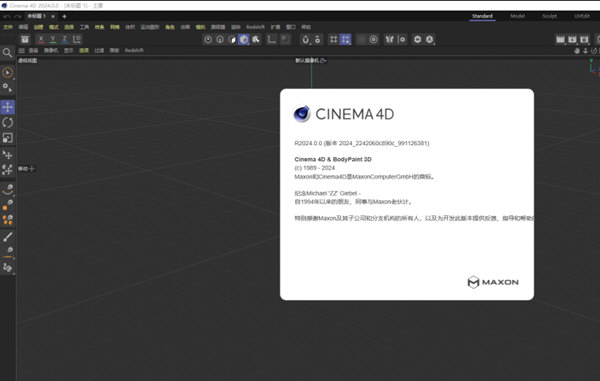The height and width of the screenshot is (381, 600).
Task: Click the viewport dolly arrows icon
Action: (585, 51)
